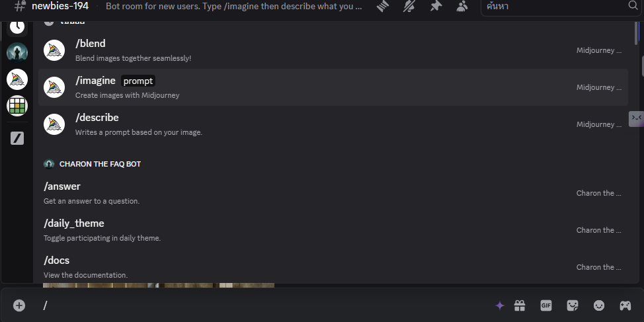
Task: Choose the /imagine prompt command
Action: pos(333,87)
